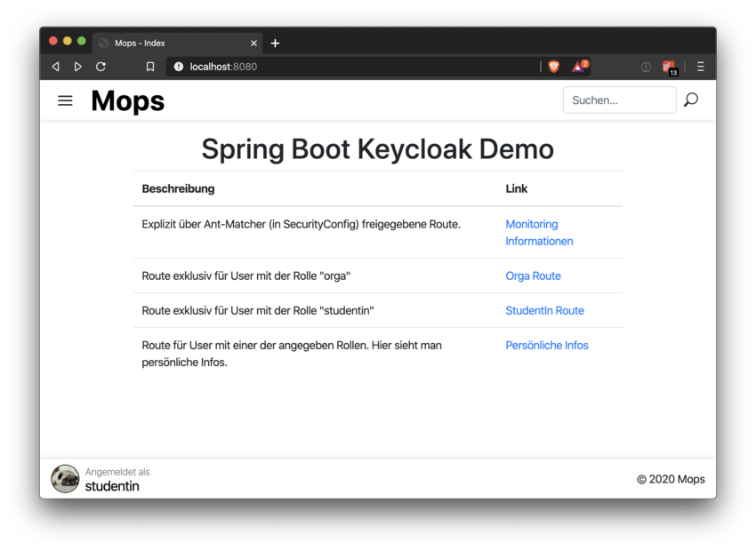Click the green maximize window button
The width and height of the screenshot is (756, 551).
click(x=82, y=42)
